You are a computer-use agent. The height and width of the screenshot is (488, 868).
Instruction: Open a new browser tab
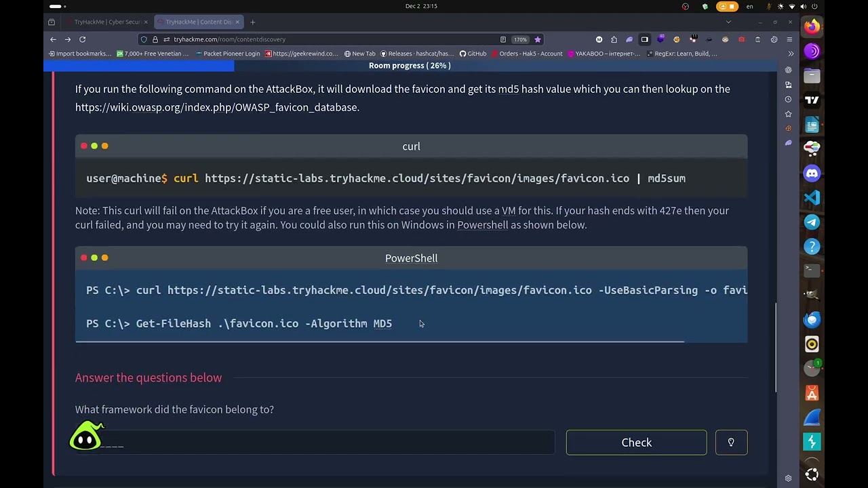(x=253, y=22)
